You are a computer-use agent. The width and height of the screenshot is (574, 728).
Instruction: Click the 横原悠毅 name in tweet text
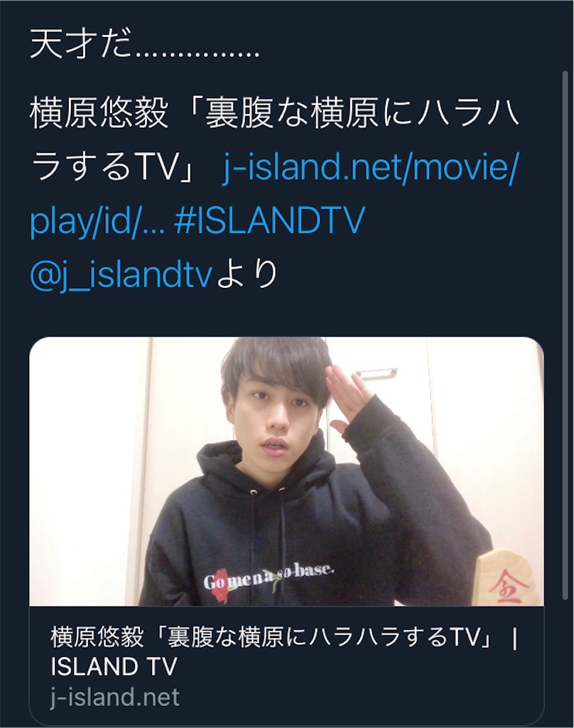[98, 113]
